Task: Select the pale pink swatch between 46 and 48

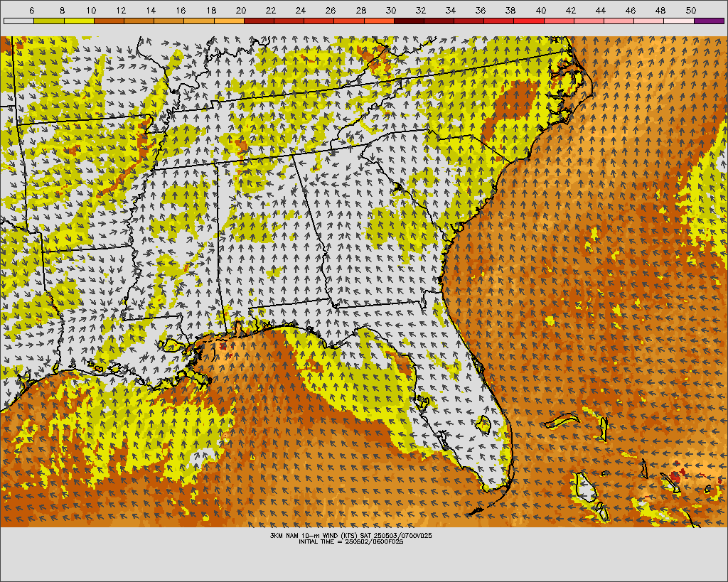Action: [649, 21]
